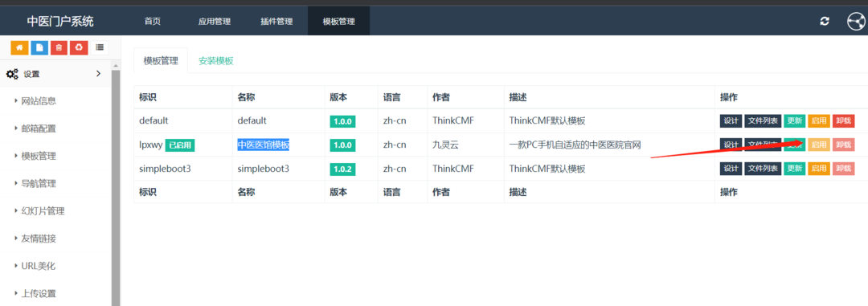Image resolution: width=868 pixels, height=306 pixels.
Task: Click the share-nodes circle icon at top right
Action: 857,22
